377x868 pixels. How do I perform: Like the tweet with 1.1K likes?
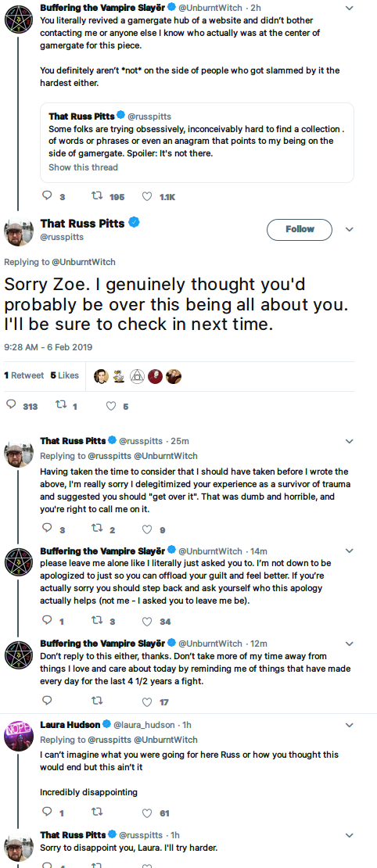coord(147,196)
